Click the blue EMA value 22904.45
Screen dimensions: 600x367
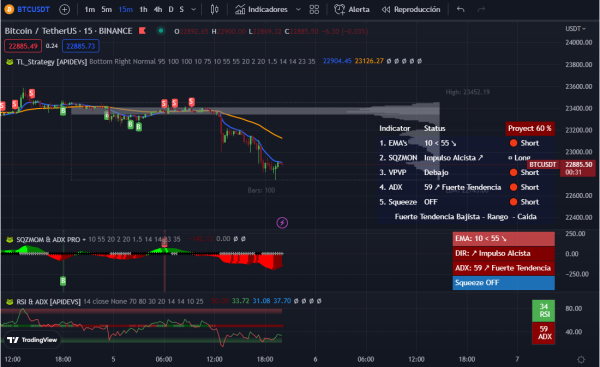[x=337, y=61]
